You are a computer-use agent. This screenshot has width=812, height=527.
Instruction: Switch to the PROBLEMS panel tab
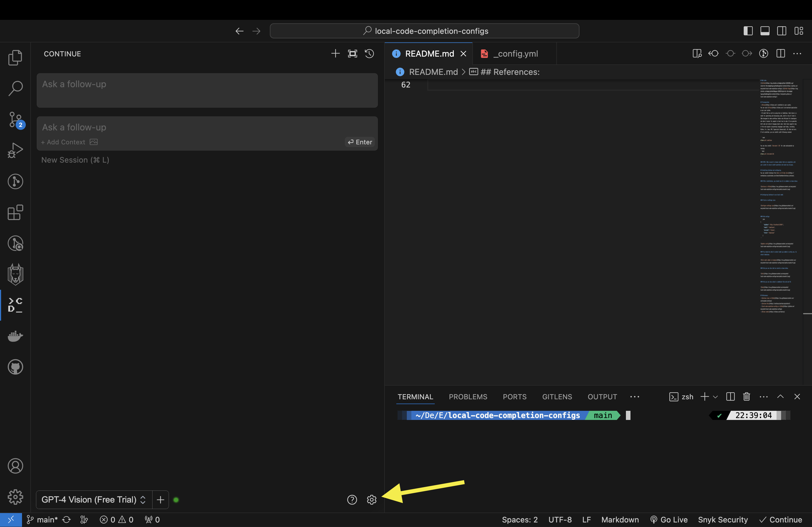coord(468,397)
